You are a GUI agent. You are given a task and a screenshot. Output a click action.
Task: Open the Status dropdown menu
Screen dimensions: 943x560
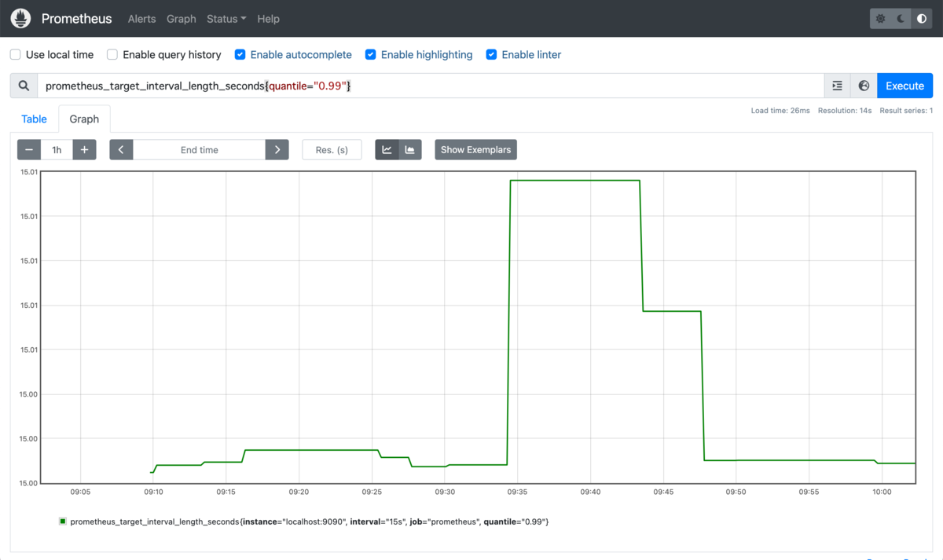pos(226,19)
